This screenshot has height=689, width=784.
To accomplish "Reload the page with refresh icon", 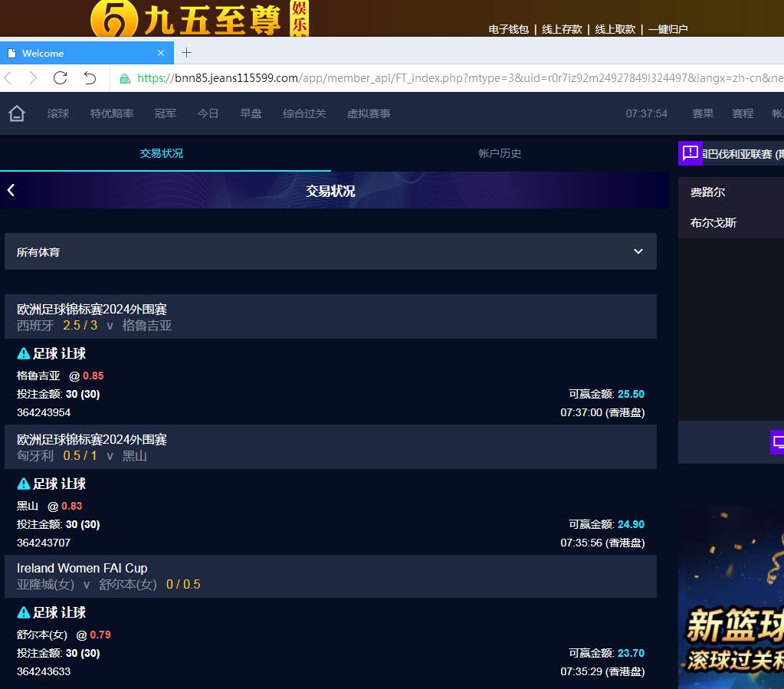I will tap(60, 78).
